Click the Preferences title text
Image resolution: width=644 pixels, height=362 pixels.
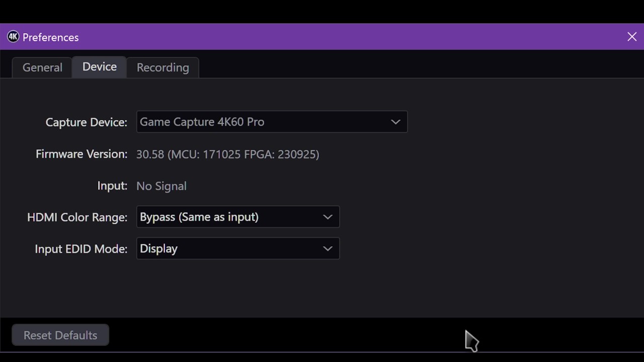pos(50,37)
